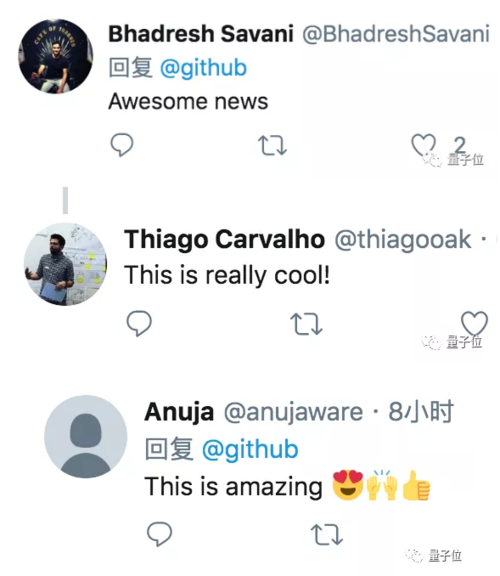Open the @anujaware handle
The width and height of the screenshot is (500, 576).
[294, 412]
